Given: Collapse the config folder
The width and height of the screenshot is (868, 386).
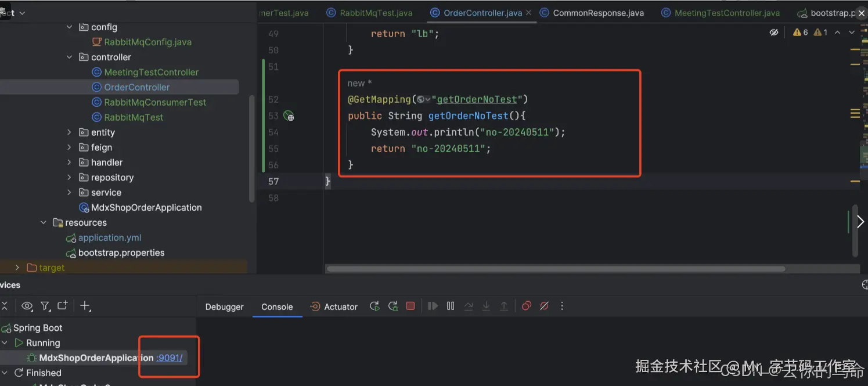Looking at the screenshot, I should point(70,27).
